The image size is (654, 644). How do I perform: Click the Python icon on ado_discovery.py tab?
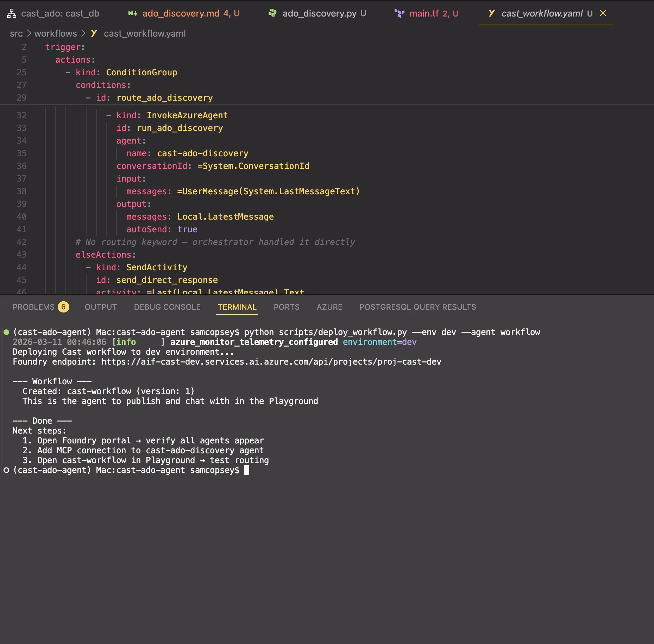tap(272, 13)
